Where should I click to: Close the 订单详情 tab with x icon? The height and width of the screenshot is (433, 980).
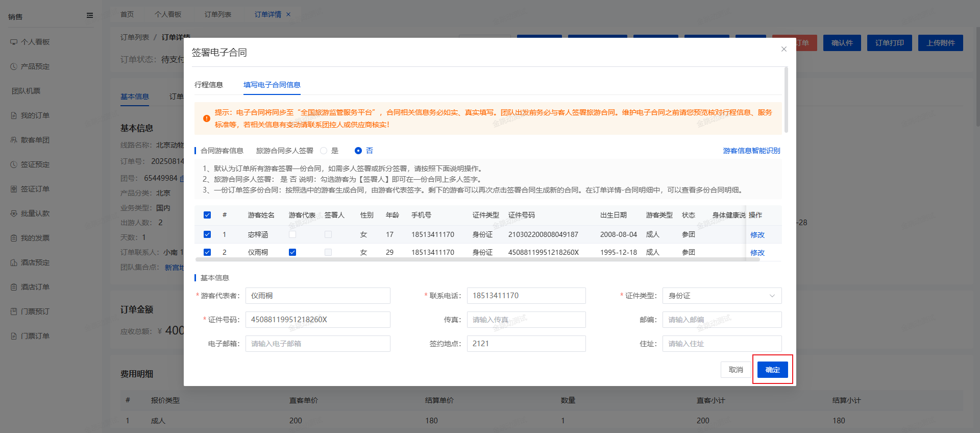[288, 14]
